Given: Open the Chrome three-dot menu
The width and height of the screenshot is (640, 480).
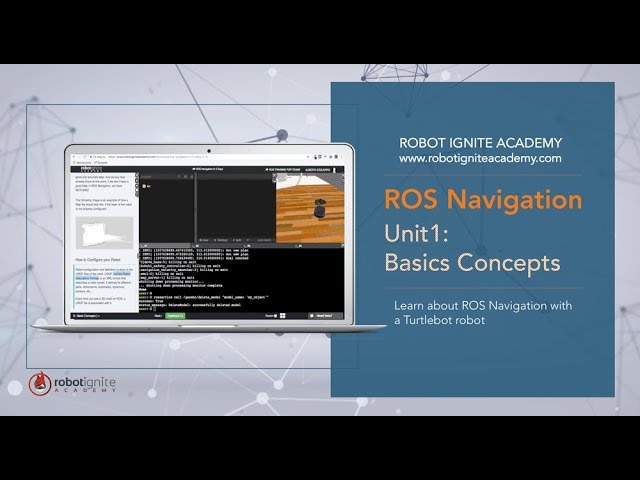Looking at the screenshot, I should pos(342,157).
